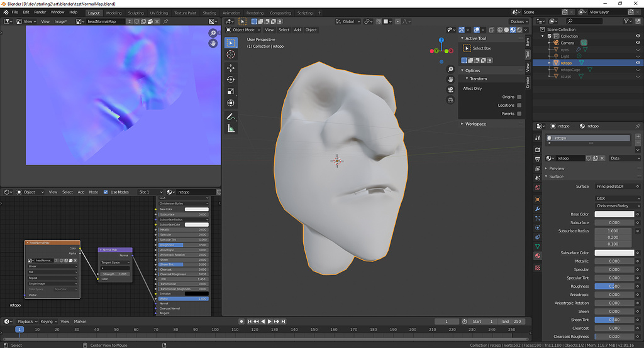
Task: Click the Play animation button
Action: point(270,322)
